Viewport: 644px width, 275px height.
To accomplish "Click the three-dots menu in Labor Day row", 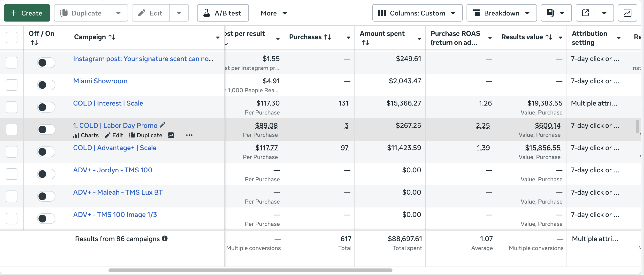I will point(189,135).
